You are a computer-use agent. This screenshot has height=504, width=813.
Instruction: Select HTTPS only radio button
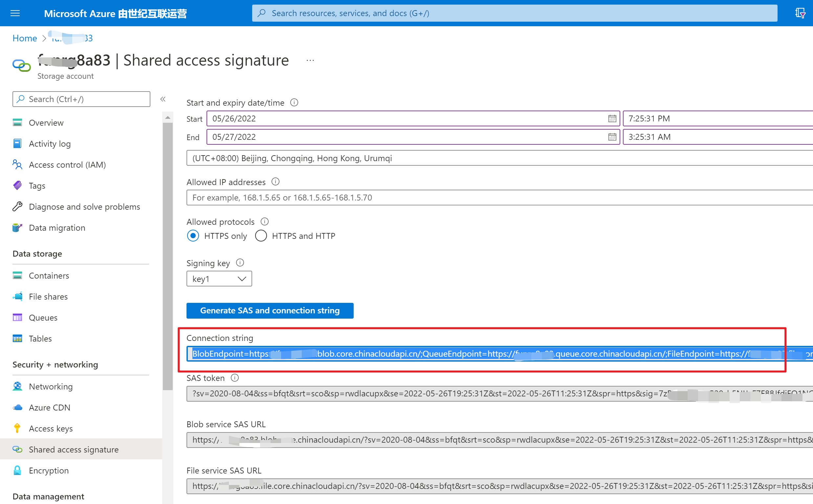pyautogui.click(x=193, y=236)
